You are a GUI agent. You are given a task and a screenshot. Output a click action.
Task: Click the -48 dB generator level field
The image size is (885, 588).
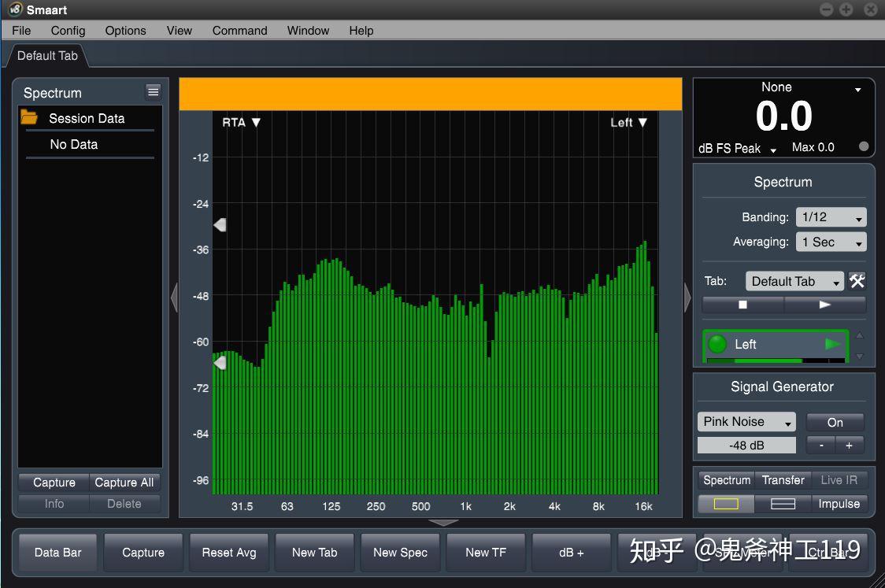point(746,446)
